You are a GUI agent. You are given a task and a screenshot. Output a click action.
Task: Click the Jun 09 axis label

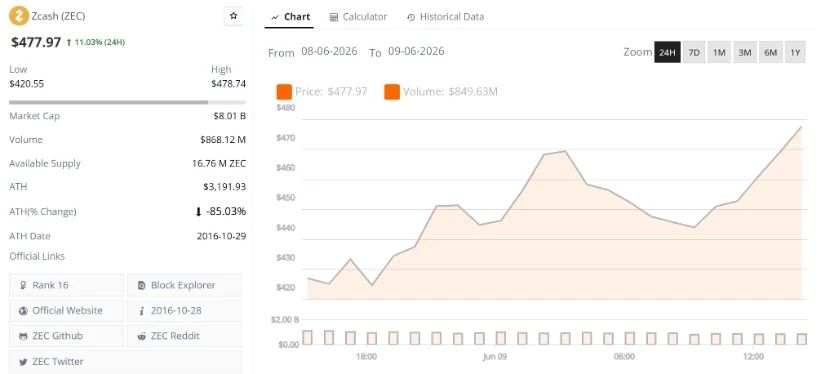point(495,357)
